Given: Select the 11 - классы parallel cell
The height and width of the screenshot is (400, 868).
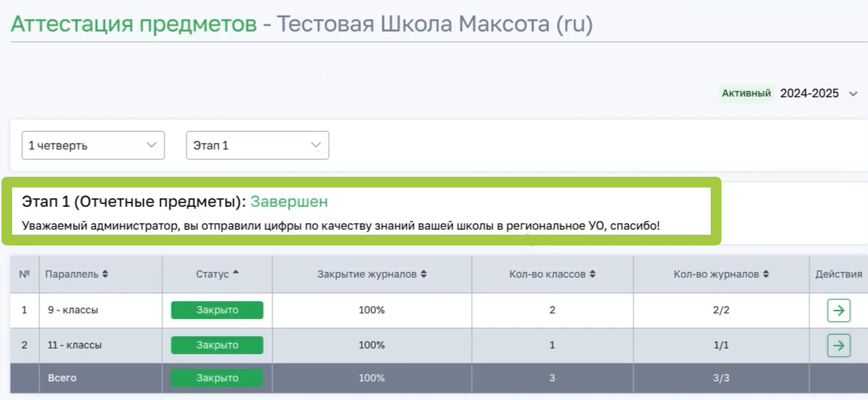Looking at the screenshot, I should [73, 345].
